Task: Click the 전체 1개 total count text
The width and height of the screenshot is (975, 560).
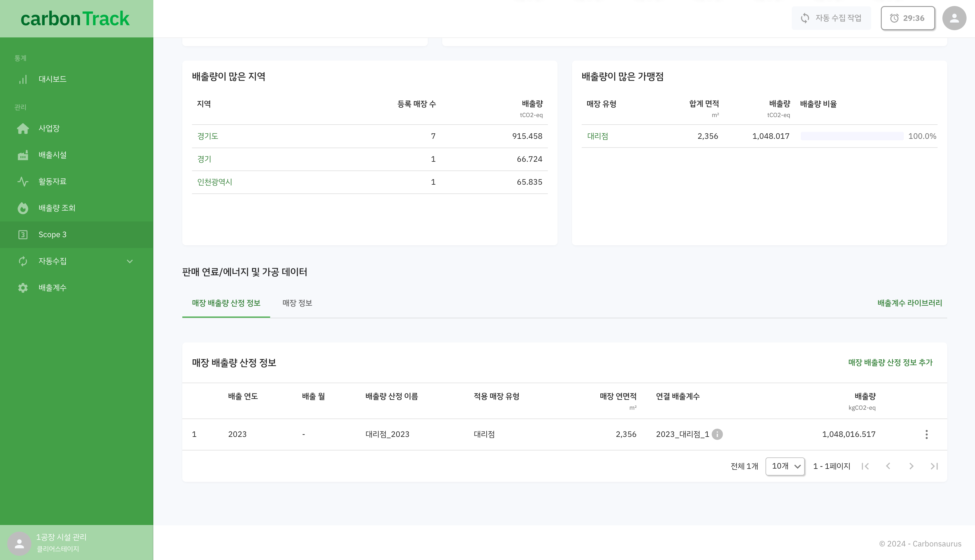Action: [744, 466]
